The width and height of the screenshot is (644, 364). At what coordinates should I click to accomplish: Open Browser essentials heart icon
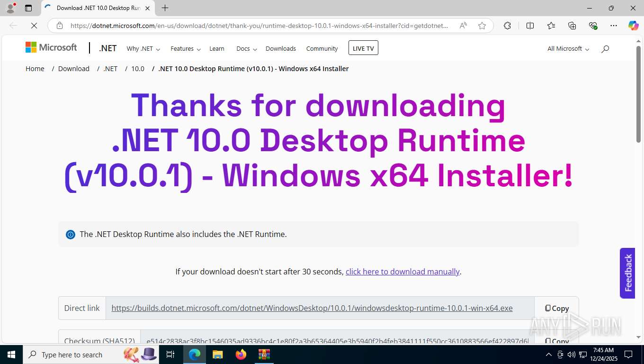(x=593, y=26)
